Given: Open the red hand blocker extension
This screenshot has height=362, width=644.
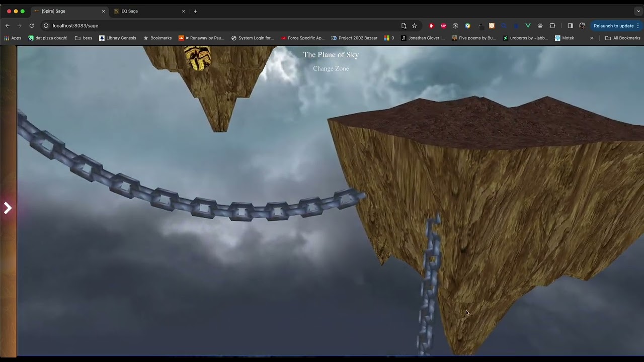Looking at the screenshot, I should click(x=431, y=26).
